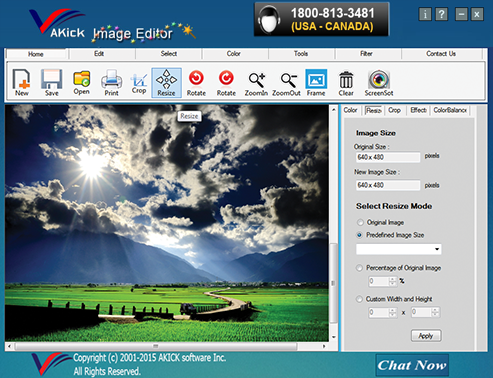Open the Color menu tab
Screen dimensions: 493x378
coord(234,54)
